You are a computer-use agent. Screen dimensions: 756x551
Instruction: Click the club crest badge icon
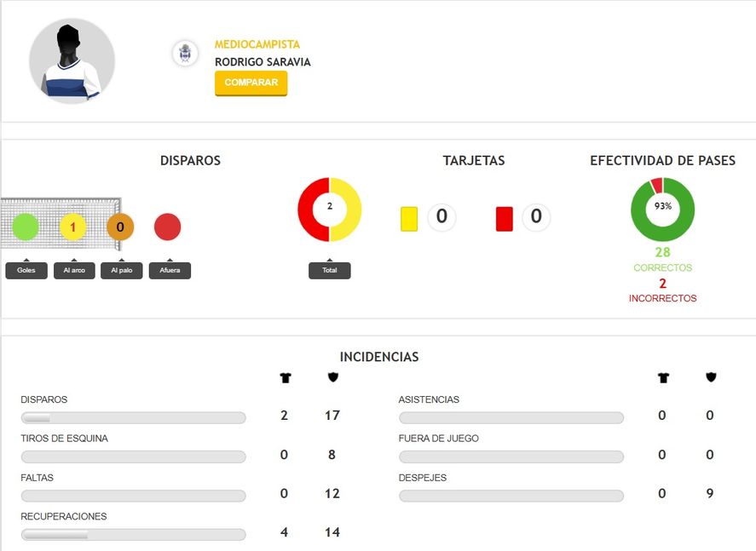[x=185, y=53]
